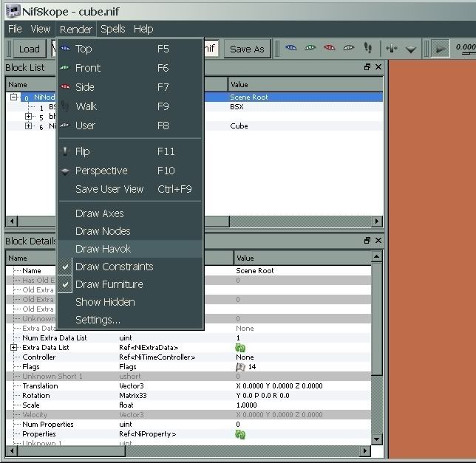Click the flag icon in Flags value

click(240, 367)
